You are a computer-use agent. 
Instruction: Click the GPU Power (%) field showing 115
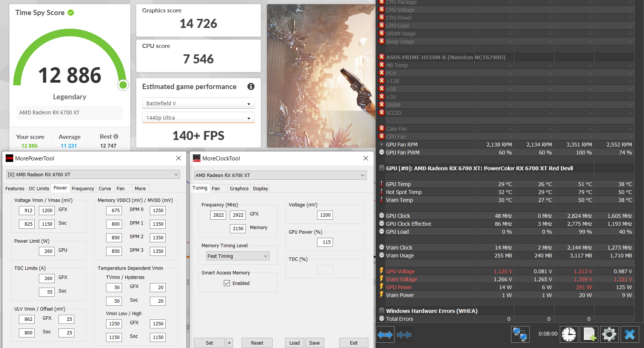coord(325,242)
